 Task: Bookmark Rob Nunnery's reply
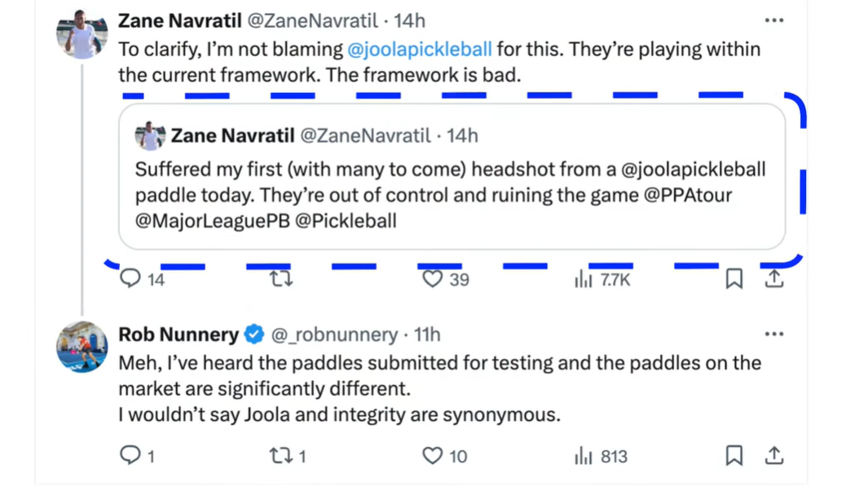[734, 455]
